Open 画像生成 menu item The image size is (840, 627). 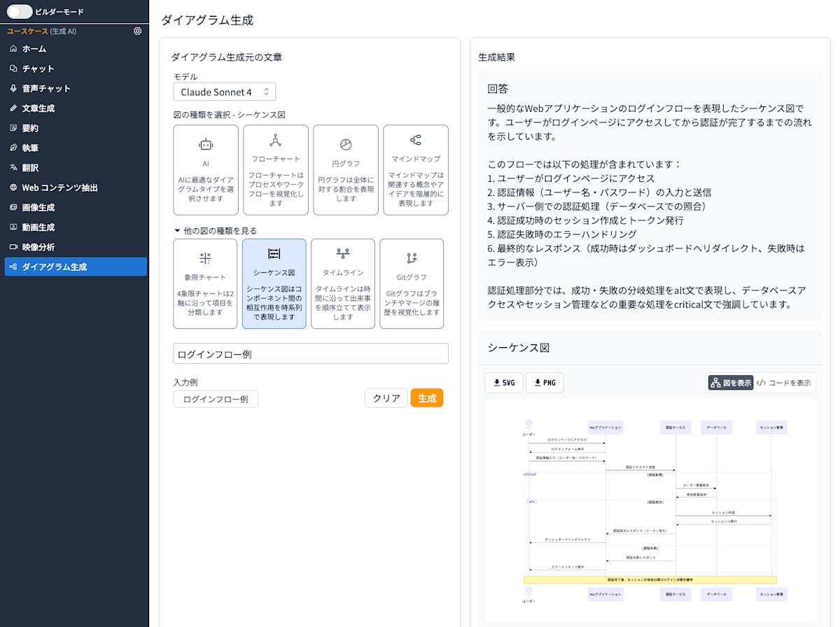pyautogui.click(x=76, y=207)
